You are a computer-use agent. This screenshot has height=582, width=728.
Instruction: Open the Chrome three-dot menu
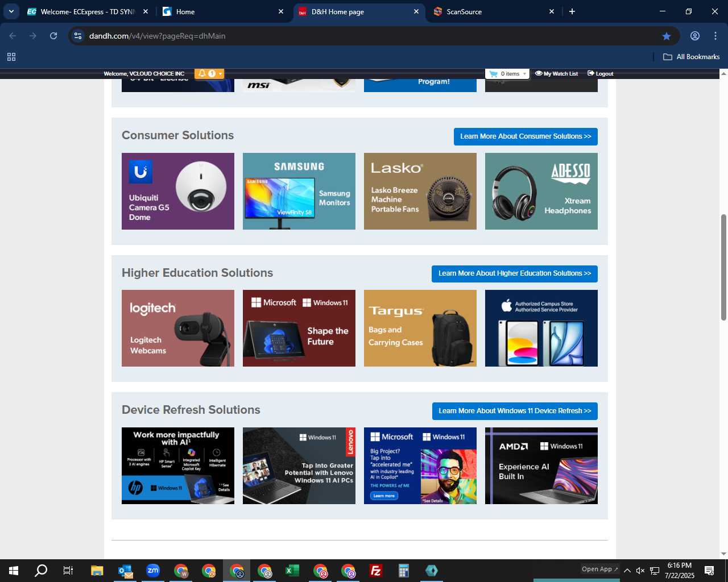pyautogui.click(x=715, y=36)
